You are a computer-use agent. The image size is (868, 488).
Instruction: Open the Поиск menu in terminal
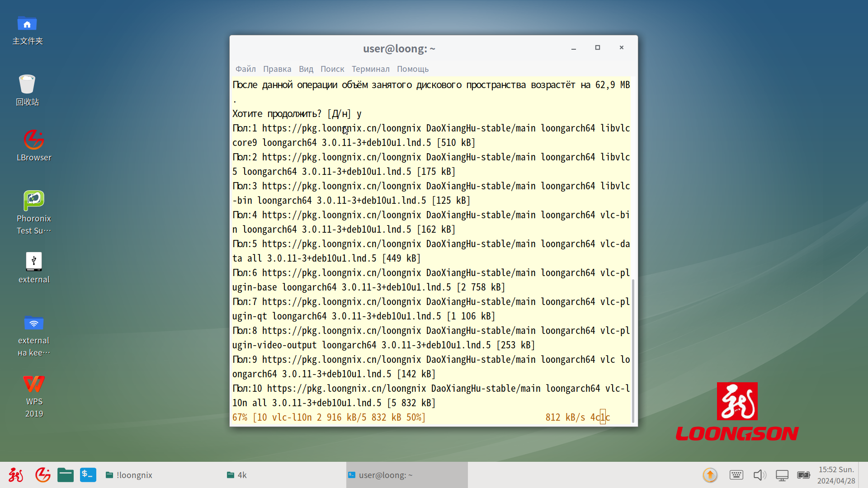pyautogui.click(x=332, y=69)
